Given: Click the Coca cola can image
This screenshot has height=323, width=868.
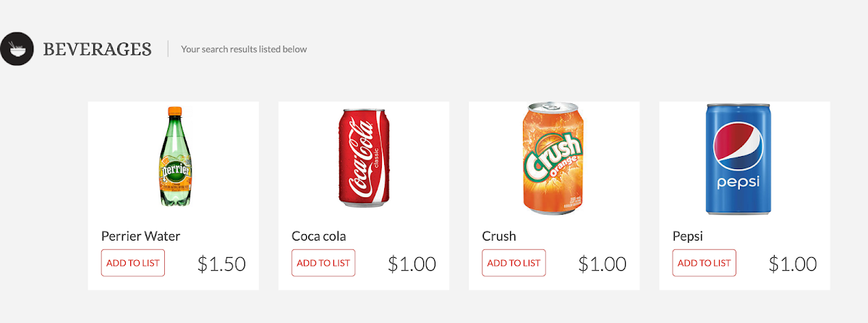Looking at the screenshot, I should pos(364,157).
